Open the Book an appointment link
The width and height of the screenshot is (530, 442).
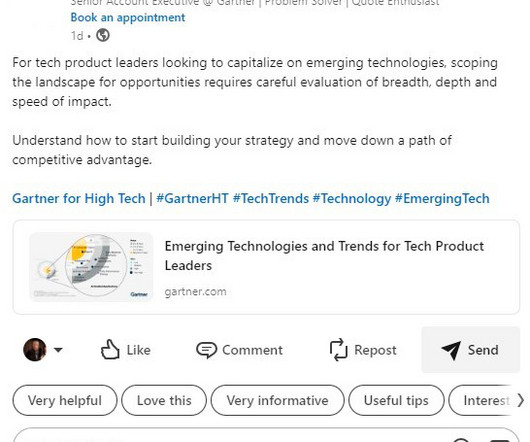(x=128, y=18)
